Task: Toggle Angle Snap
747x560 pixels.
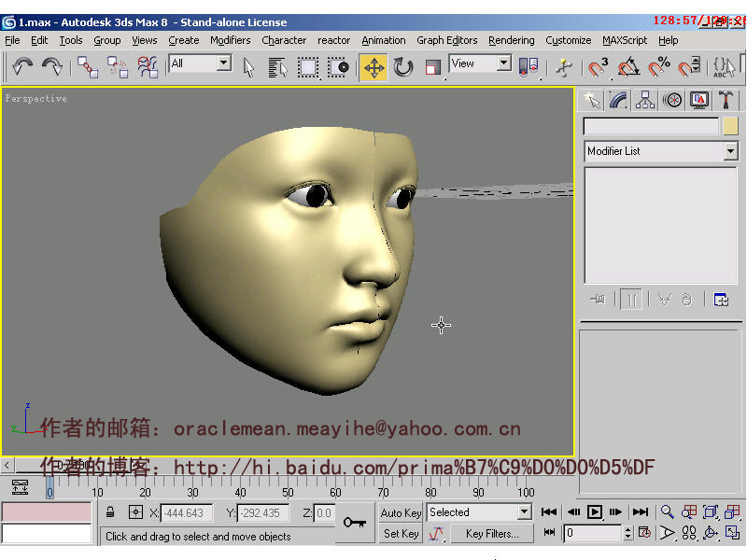Action: click(x=628, y=67)
